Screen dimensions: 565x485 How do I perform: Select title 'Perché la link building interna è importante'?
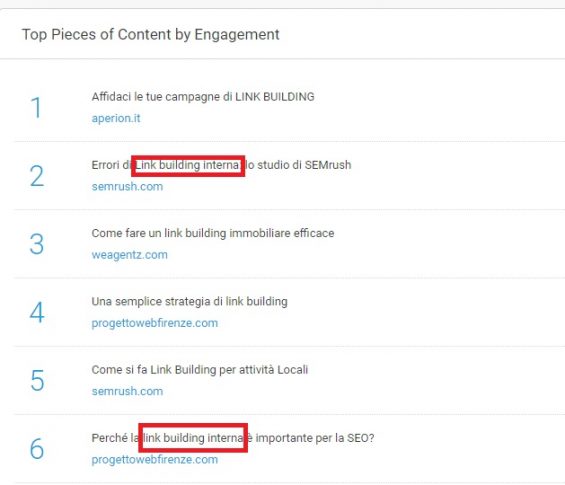tap(233, 438)
